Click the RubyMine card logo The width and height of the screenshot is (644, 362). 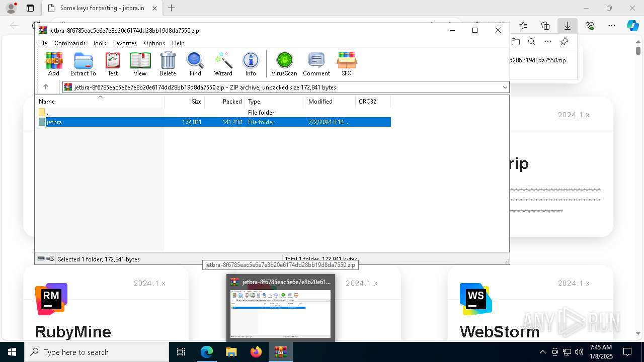pos(51,299)
